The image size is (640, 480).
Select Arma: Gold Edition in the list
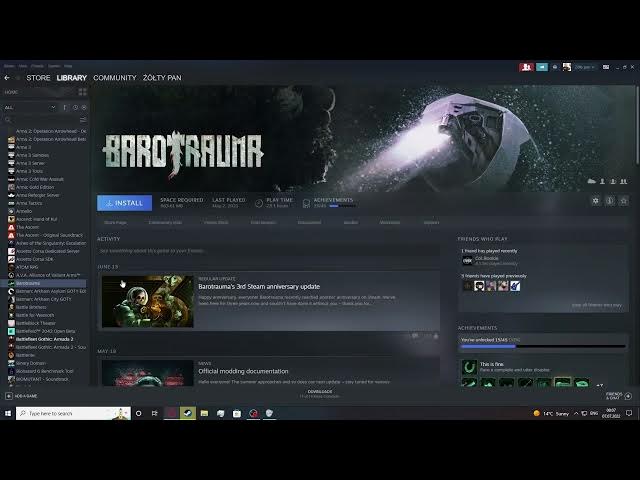[x=35, y=187]
